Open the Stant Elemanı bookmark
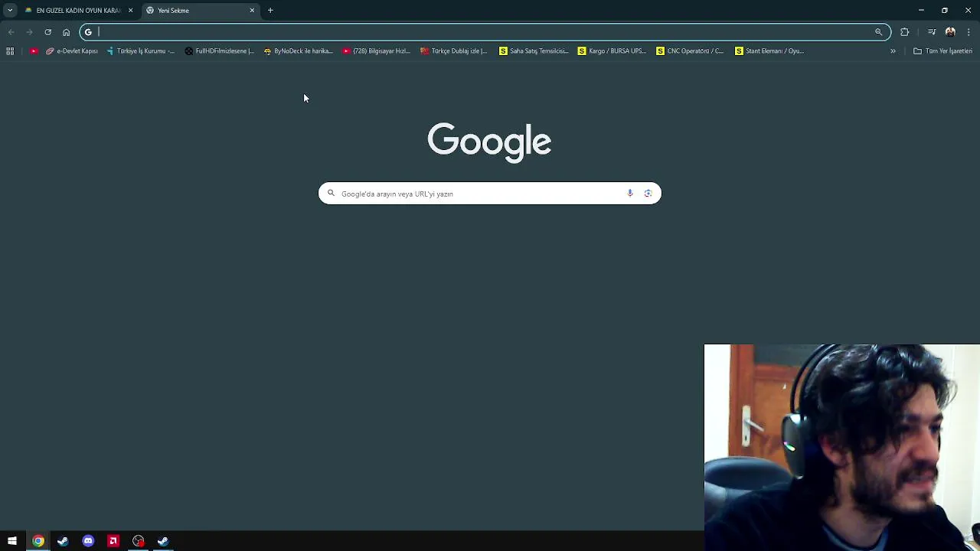980x551 pixels. [769, 51]
